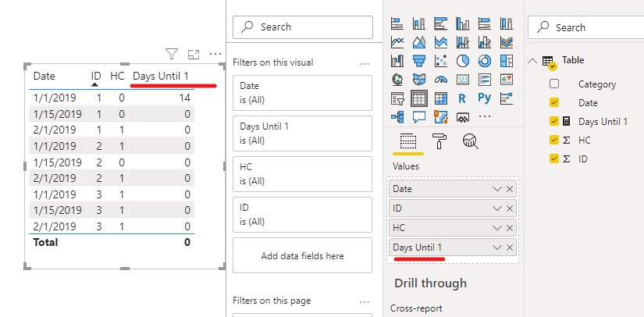Check the Category field checkbox
Image resolution: width=644 pixels, height=317 pixels.
pyautogui.click(x=554, y=84)
